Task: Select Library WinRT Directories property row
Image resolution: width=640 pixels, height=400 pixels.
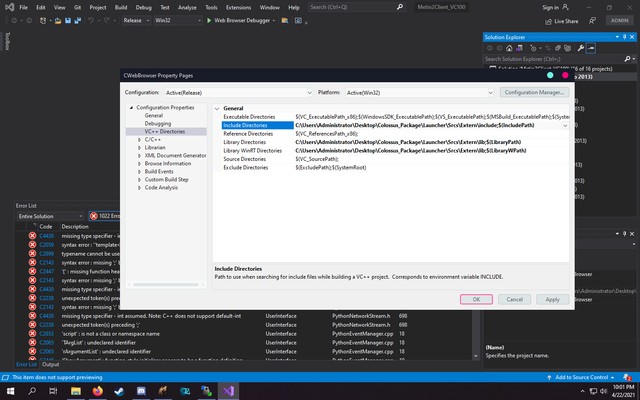Action: 395,151
